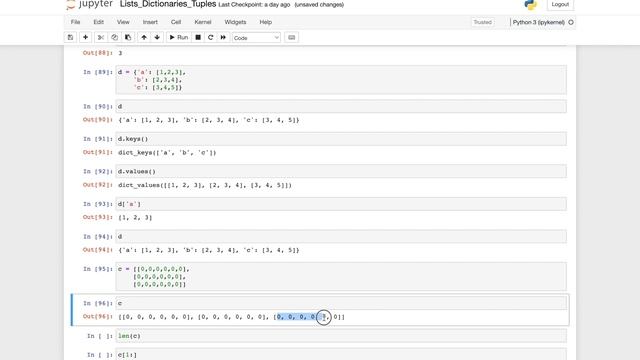Click code input of cell In [96]
The image size is (640, 360).
(x=341, y=303)
